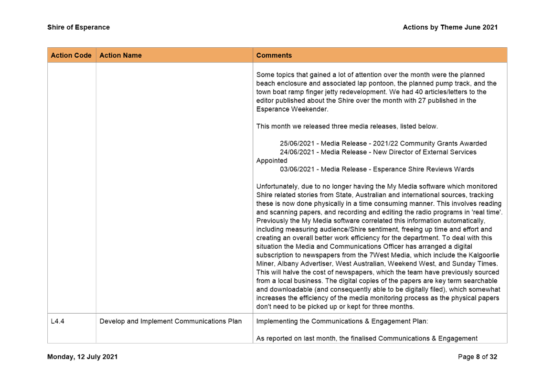Click 'Implementing the Communications & Engagement Plan:' line
This screenshot has height=392, width=554.
342,321
